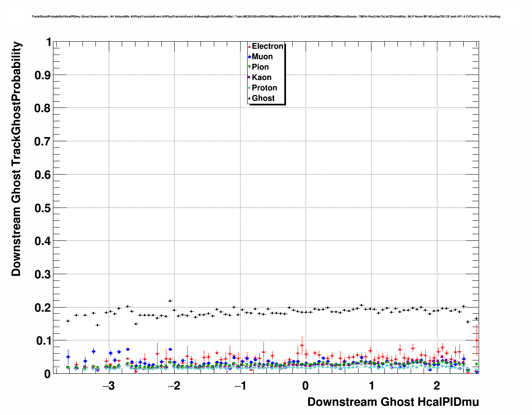
Task: Click the black Ghost legend marker
Action: (249, 98)
